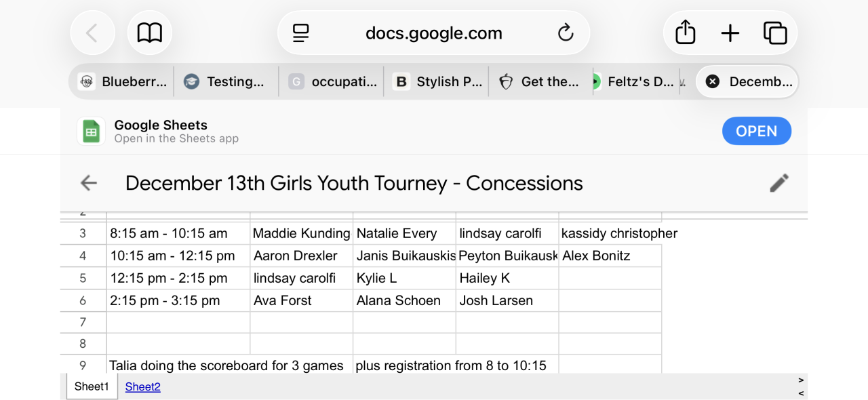Open the Sheet2 link
Viewport: 868px width, 400px height.
tap(143, 387)
